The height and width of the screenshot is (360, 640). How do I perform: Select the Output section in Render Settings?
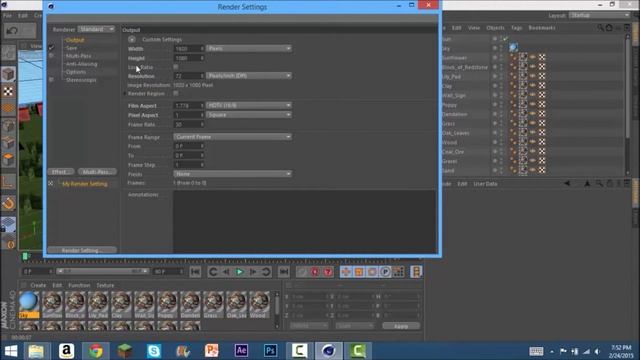click(x=75, y=40)
